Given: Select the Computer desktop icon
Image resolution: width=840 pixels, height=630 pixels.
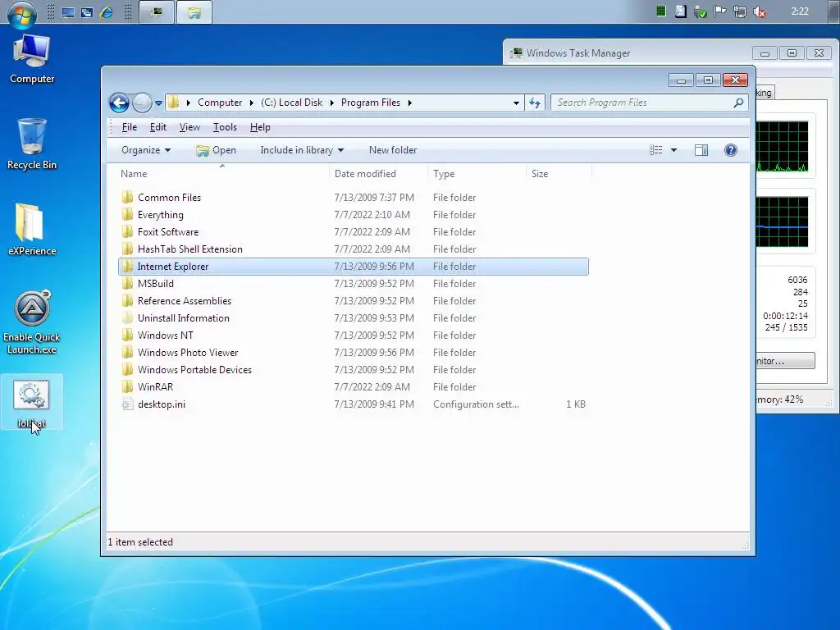Looking at the screenshot, I should 32,59.
